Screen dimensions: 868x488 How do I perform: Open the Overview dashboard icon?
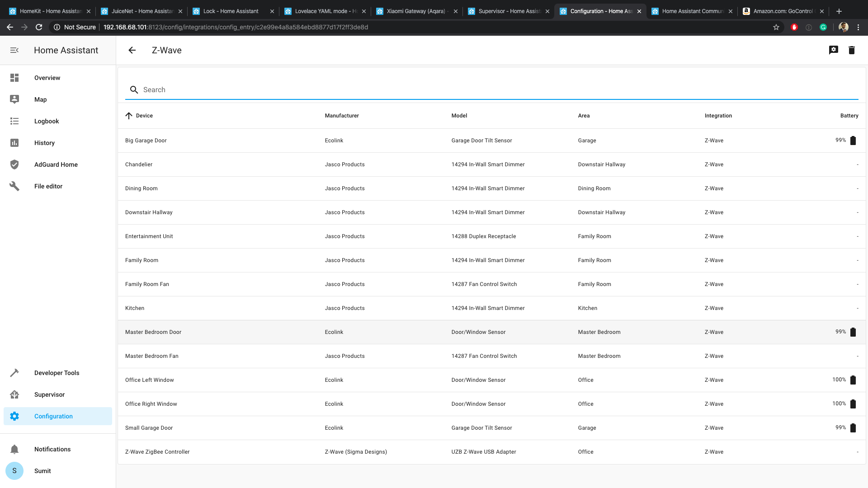[x=14, y=78]
